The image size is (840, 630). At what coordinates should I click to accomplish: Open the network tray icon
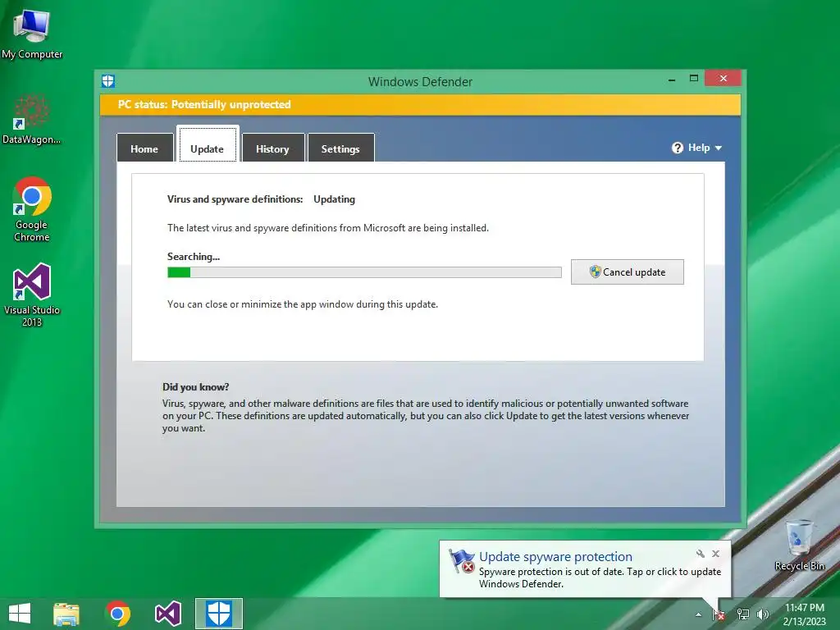[x=743, y=614]
